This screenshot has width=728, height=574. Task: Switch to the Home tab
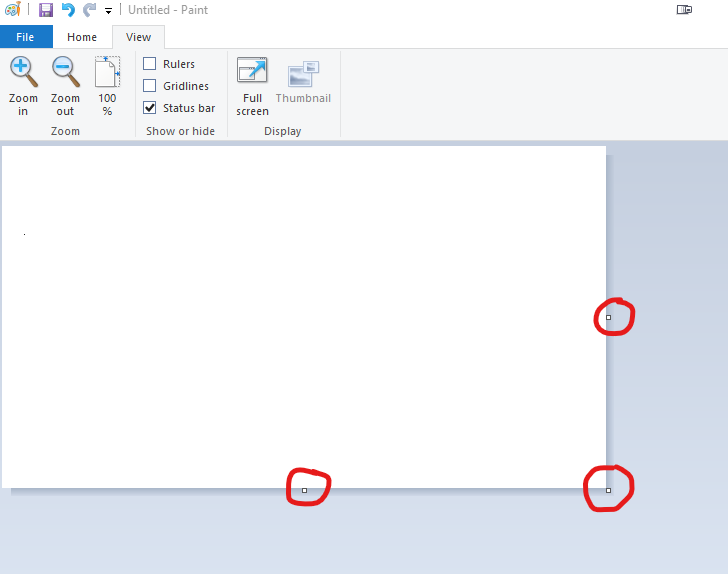pos(82,37)
